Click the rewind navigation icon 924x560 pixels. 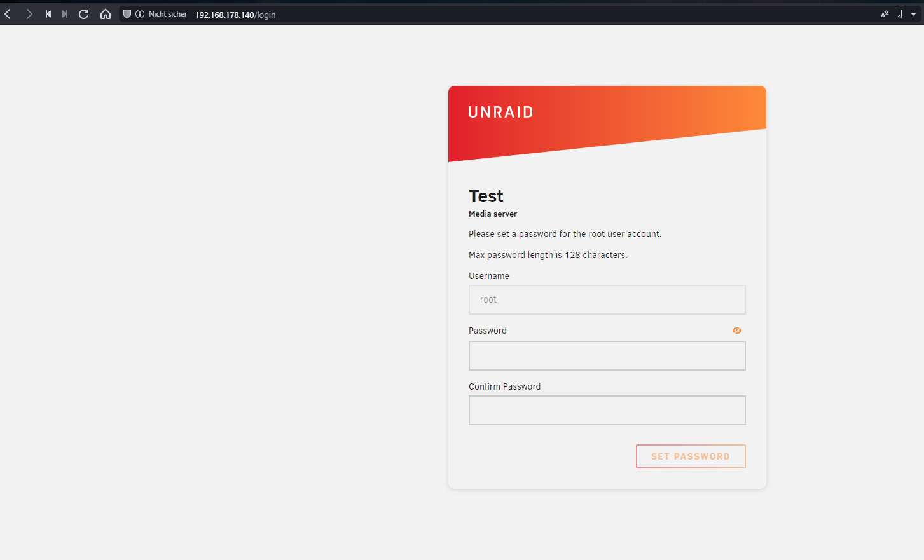(48, 14)
